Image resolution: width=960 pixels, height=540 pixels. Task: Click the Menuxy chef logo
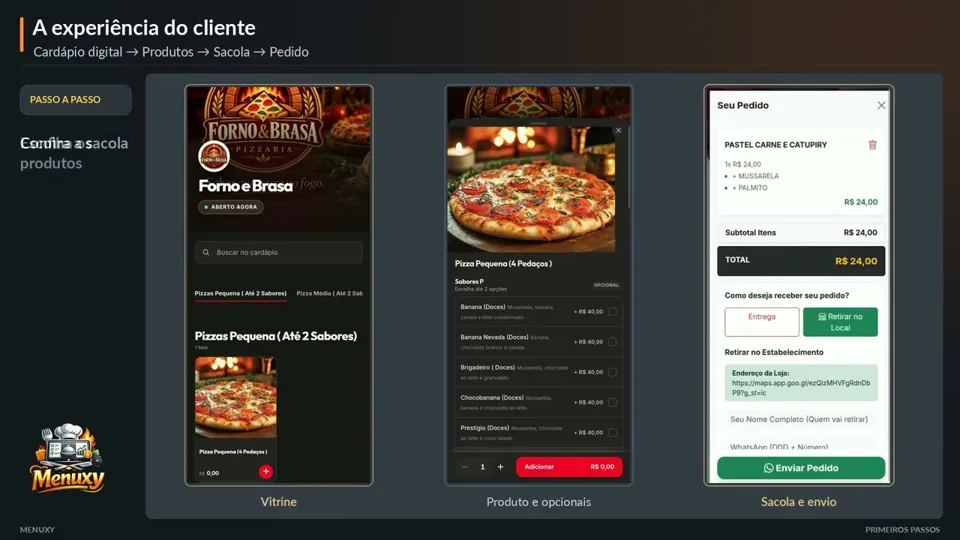pyautogui.click(x=67, y=458)
